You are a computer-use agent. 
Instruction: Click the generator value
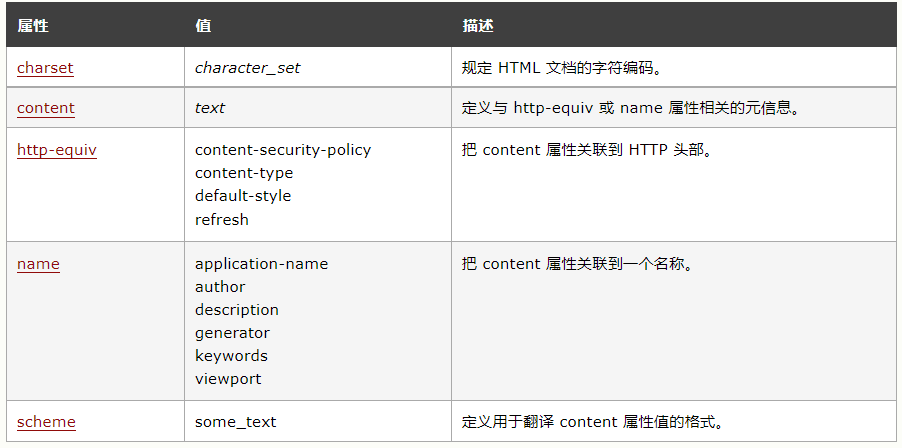click(x=232, y=333)
